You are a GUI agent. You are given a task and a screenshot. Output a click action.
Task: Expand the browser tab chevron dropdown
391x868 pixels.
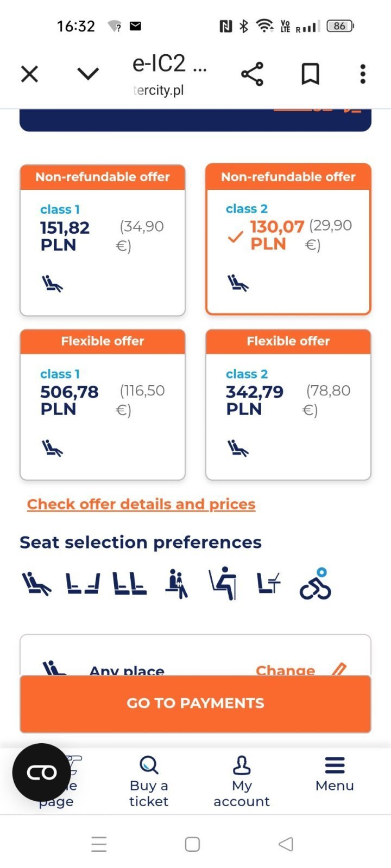tap(88, 74)
